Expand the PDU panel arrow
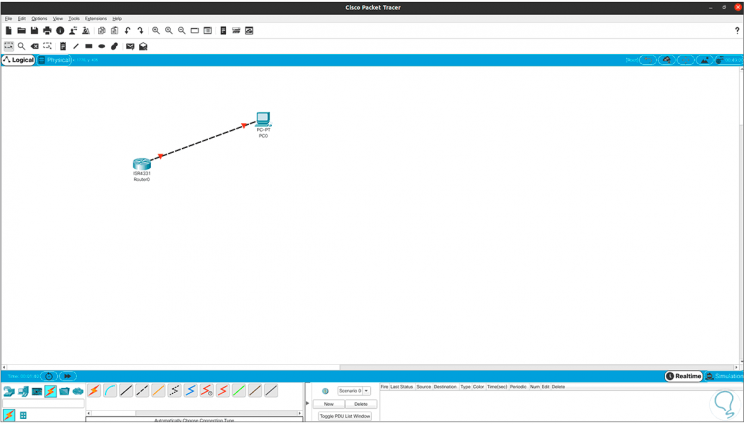745x424 pixels. click(x=307, y=403)
